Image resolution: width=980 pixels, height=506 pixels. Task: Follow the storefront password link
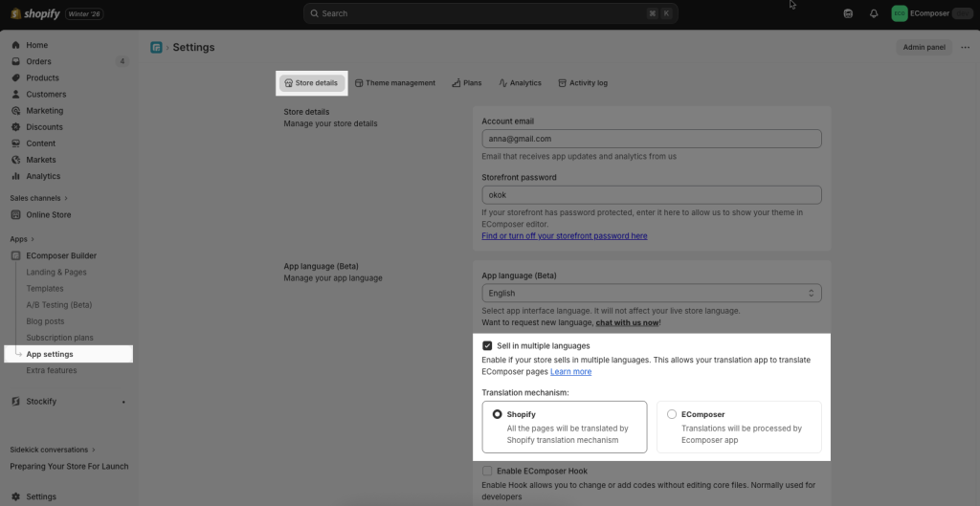click(x=564, y=235)
